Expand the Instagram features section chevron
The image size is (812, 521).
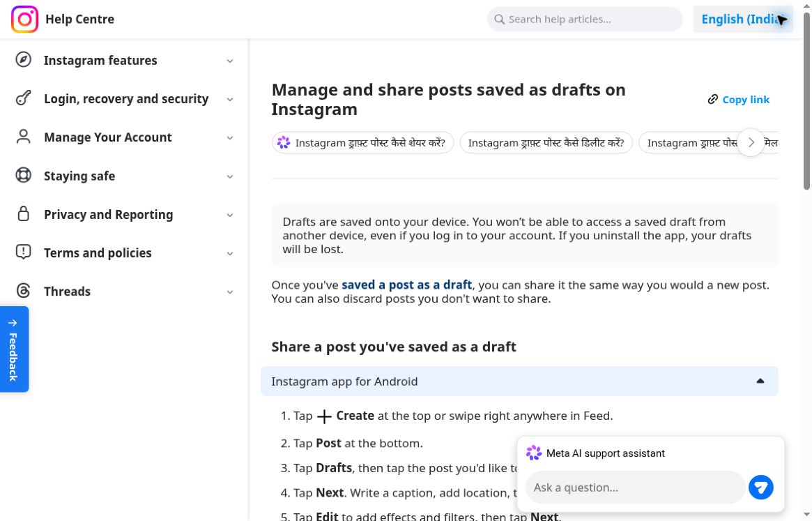(x=230, y=61)
